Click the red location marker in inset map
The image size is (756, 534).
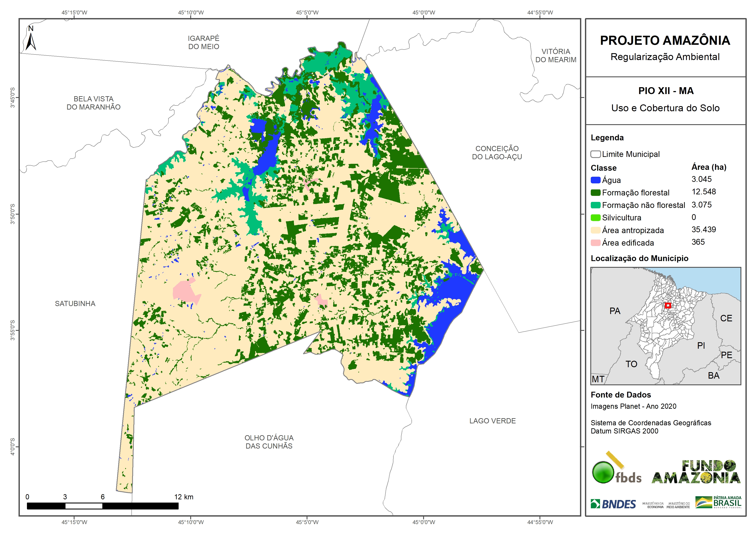click(x=668, y=305)
